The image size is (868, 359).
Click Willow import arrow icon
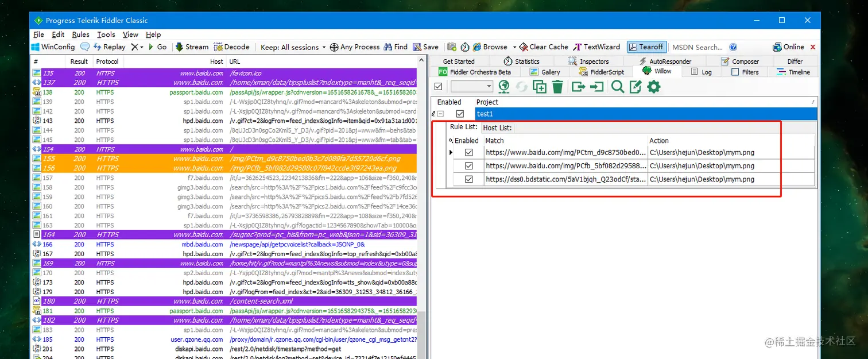click(x=597, y=87)
